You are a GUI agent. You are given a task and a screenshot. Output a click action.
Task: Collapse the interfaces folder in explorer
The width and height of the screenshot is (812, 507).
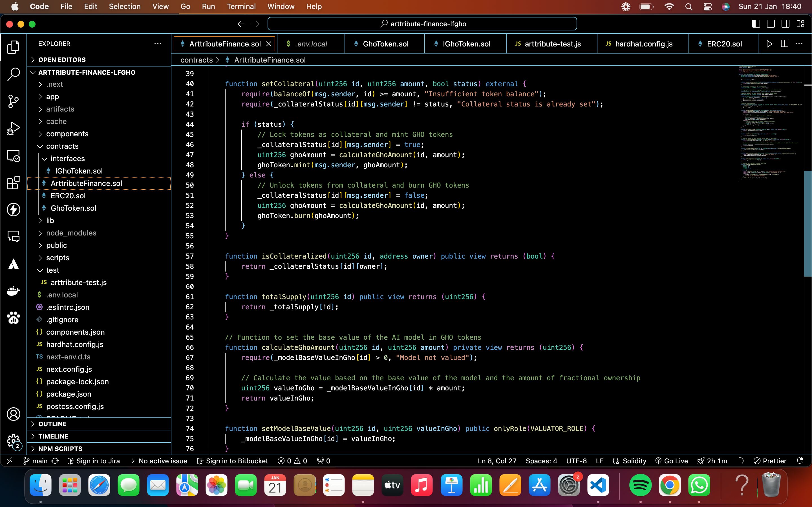[45, 158]
